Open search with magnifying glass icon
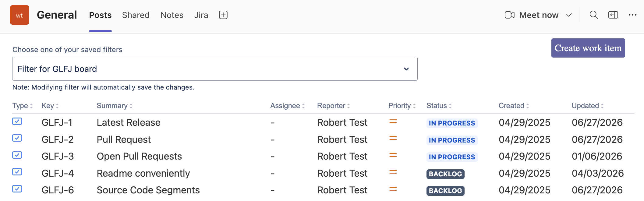 pyautogui.click(x=594, y=15)
